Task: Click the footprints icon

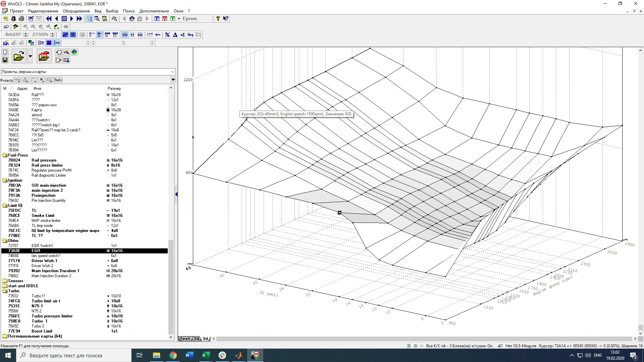Action: click(x=114, y=19)
